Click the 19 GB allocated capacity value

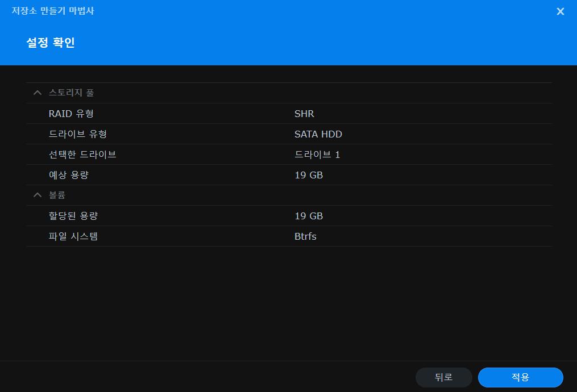coord(309,216)
